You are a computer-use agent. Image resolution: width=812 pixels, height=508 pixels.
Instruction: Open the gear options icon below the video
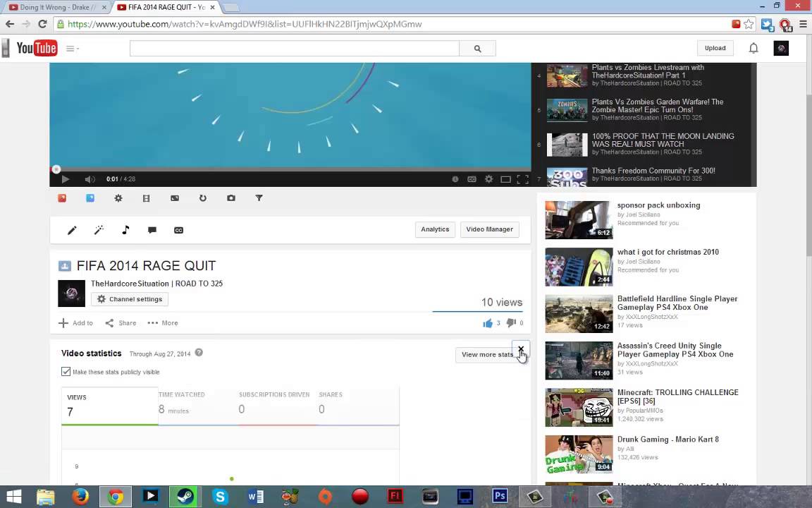(x=118, y=198)
